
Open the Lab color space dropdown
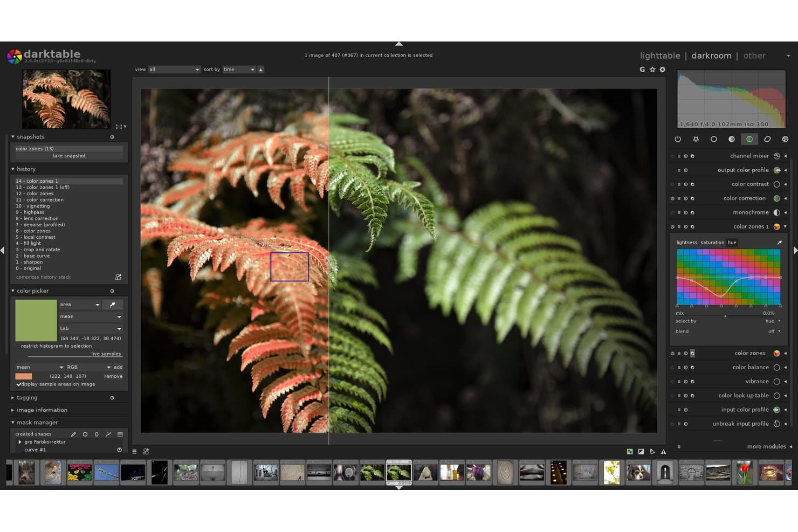[x=91, y=328]
